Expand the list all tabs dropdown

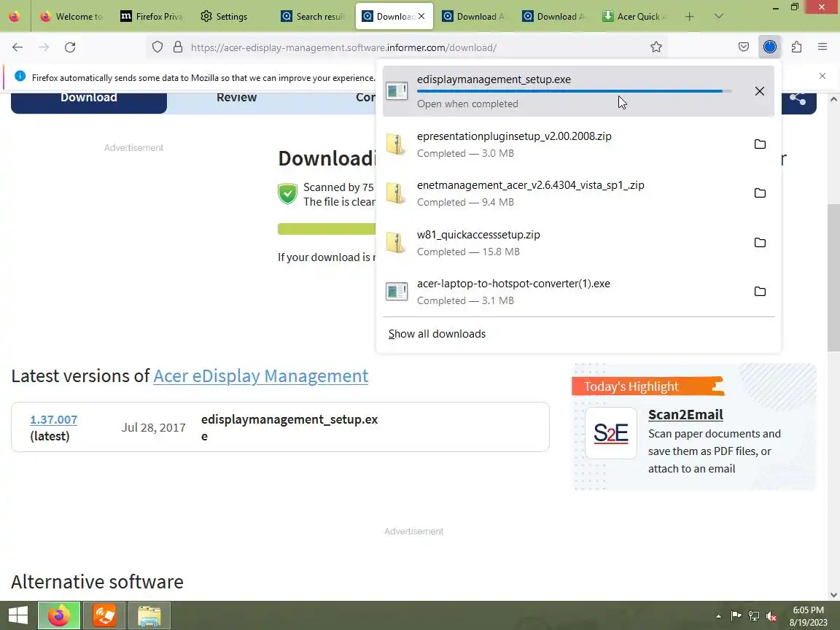tap(719, 17)
